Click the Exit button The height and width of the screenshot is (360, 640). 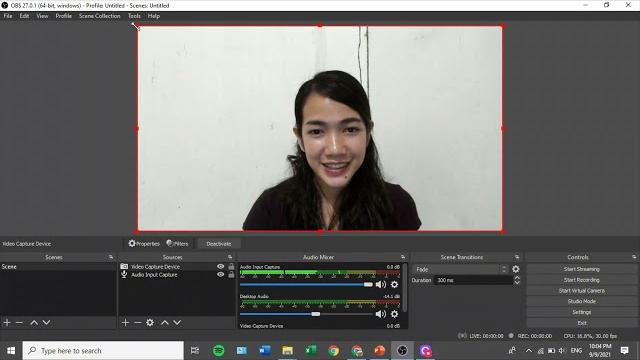click(x=581, y=323)
